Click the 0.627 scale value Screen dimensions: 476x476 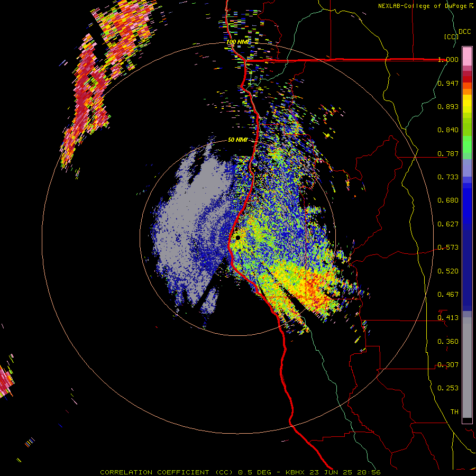click(448, 224)
